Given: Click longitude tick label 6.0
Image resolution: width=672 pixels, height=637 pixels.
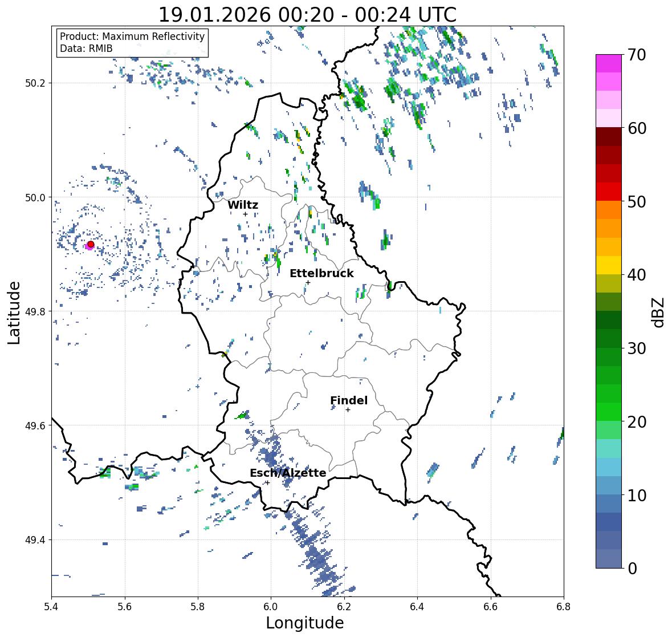Looking at the screenshot, I should pos(271,607).
